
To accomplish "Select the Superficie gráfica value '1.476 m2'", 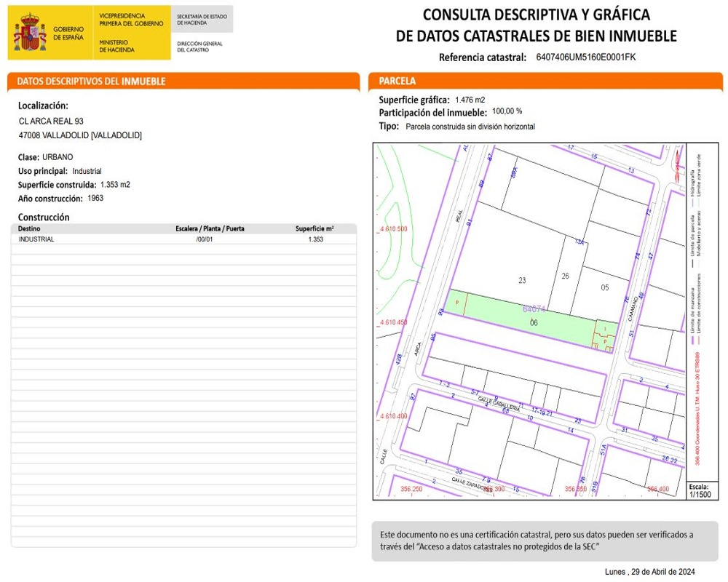I will (x=470, y=100).
